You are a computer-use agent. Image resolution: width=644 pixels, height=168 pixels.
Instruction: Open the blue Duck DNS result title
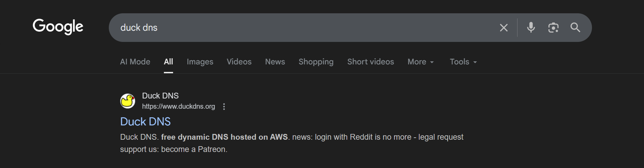tap(146, 122)
